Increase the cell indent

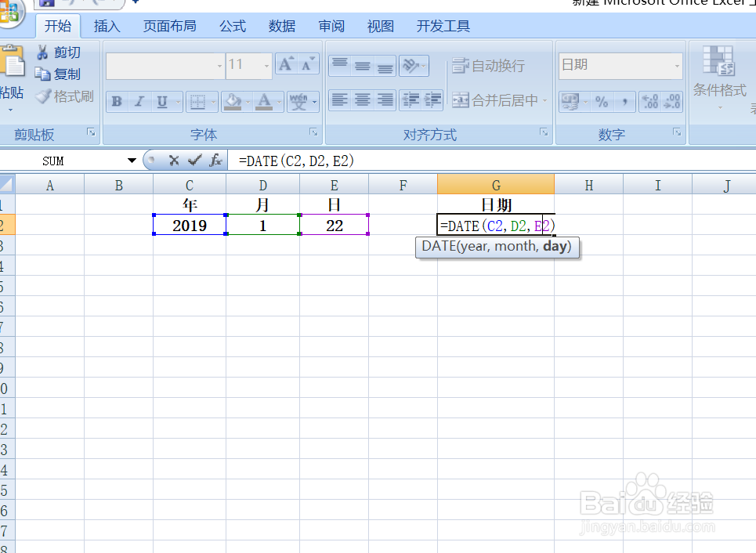coord(432,100)
